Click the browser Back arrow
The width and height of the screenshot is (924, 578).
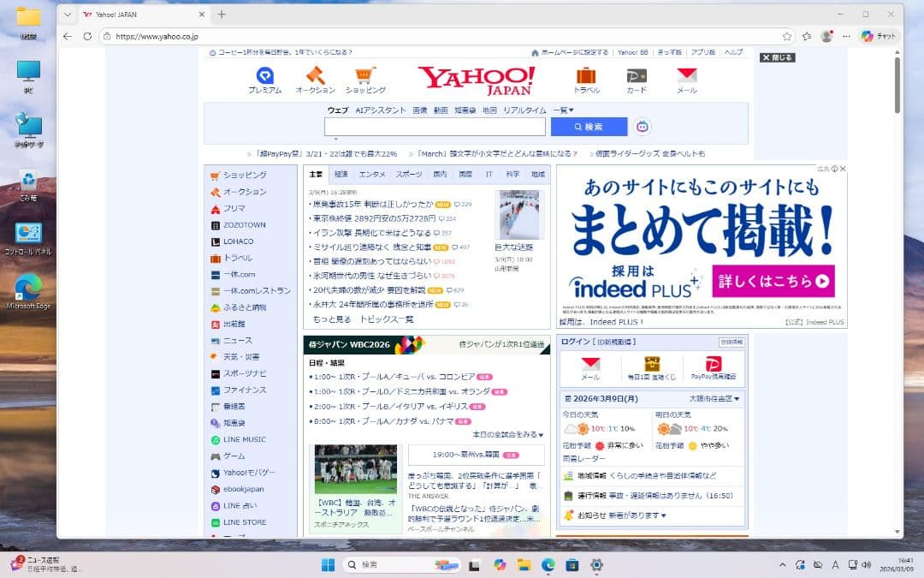68,36
